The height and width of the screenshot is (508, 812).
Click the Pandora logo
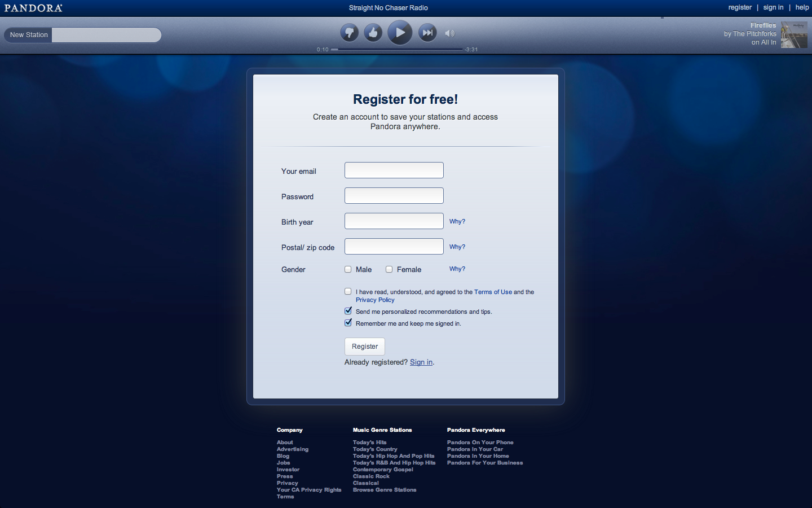point(33,8)
